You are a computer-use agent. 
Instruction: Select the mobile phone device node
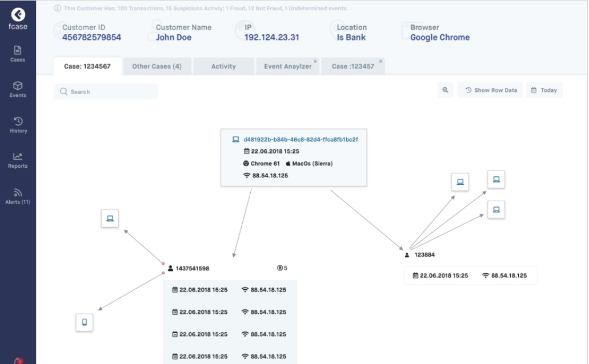[85, 322]
